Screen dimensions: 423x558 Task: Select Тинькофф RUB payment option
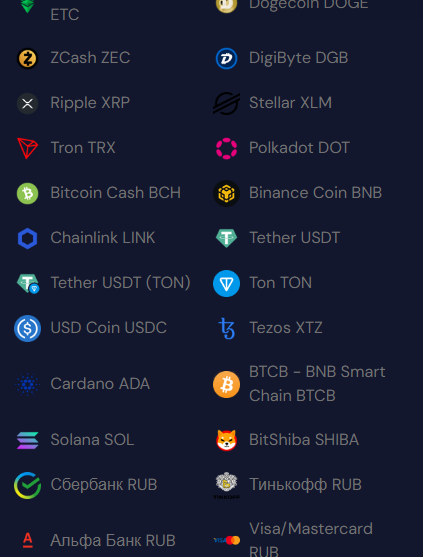pyautogui.click(x=287, y=485)
